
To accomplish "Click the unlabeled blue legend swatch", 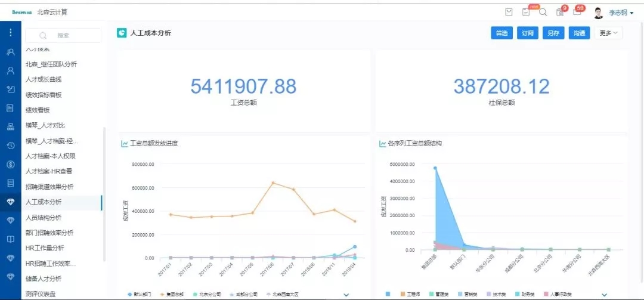I will pyautogui.click(x=388, y=295).
